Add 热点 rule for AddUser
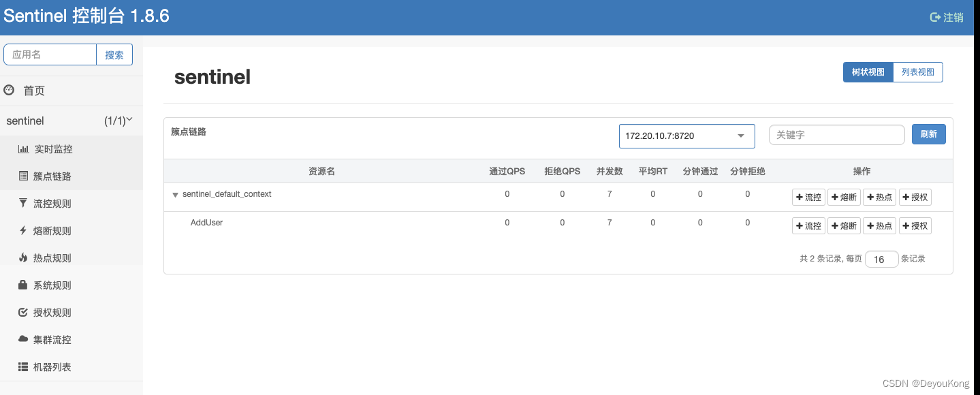This screenshot has width=980, height=395. click(x=879, y=226)
